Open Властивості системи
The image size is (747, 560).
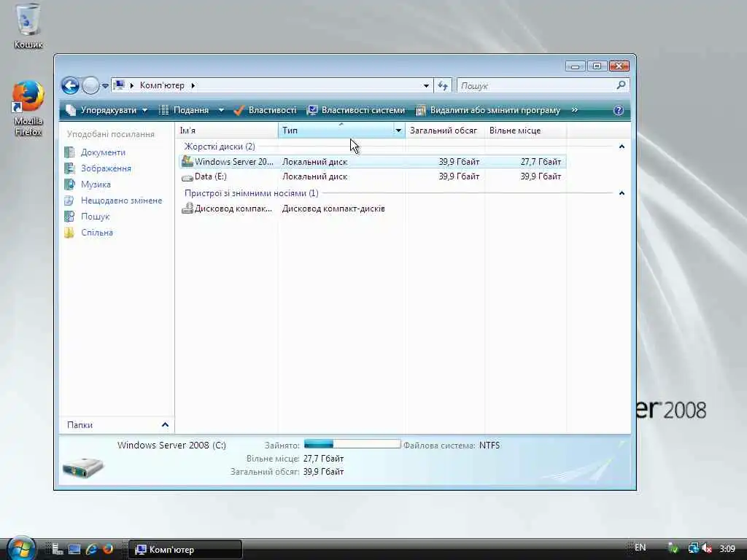pos(356,110)
